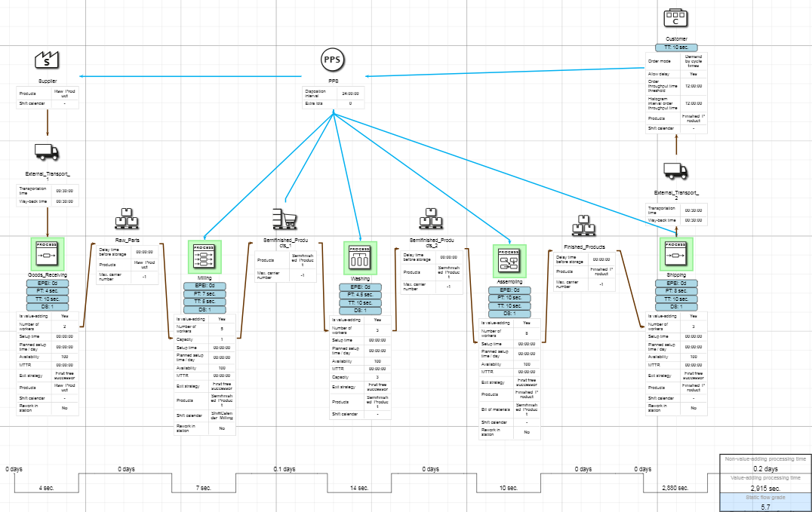Select the Goods_Receiving process icon
This screenshot has height=512, width=812.
[x=48, y=255]
